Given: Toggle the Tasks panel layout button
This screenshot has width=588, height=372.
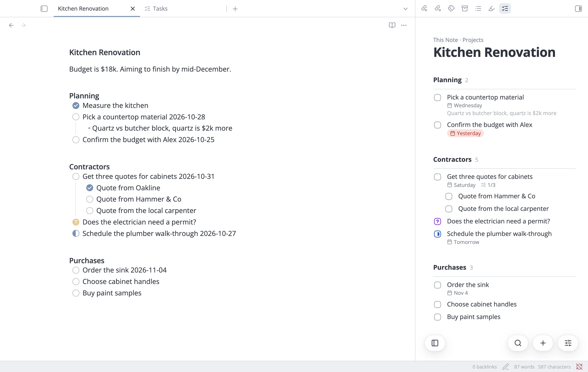Looking at the screenshot, I should click(435, 343).
